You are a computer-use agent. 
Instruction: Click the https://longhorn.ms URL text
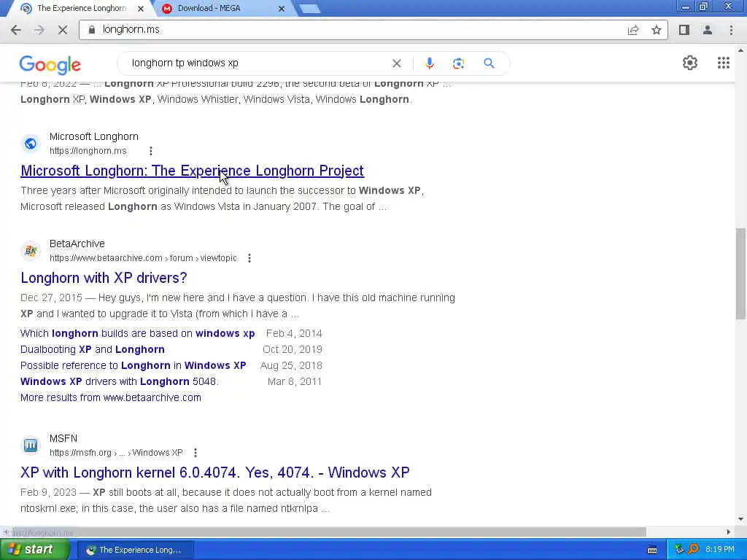coord(88,151)
